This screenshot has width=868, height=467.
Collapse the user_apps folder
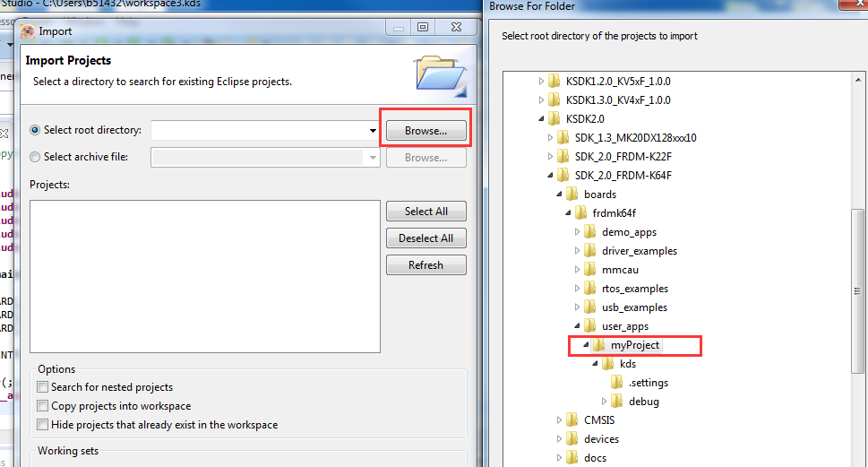tap(578, 325)
